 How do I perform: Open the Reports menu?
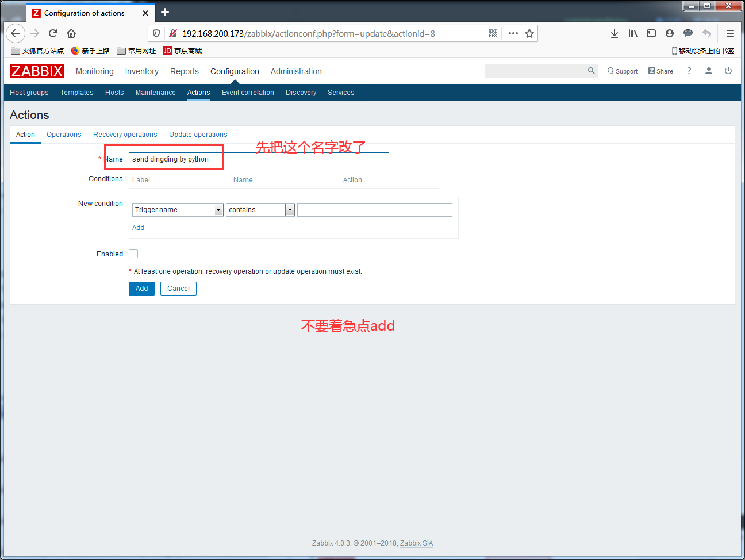(x=185, y=71)
